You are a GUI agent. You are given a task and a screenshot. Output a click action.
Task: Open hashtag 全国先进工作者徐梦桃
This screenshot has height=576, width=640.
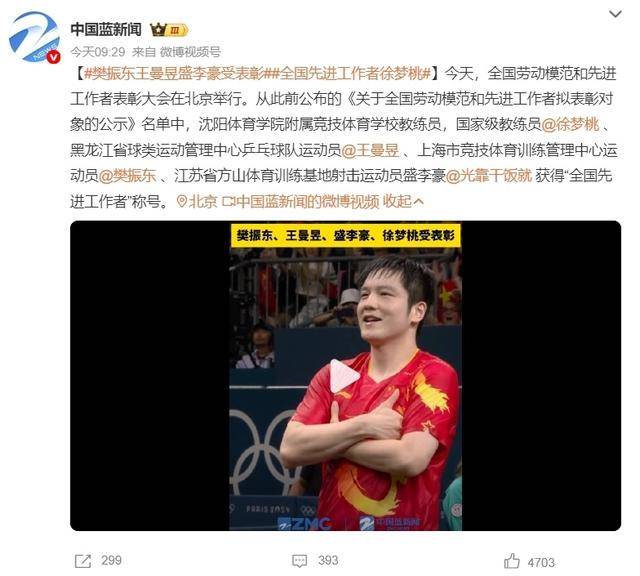348,74
